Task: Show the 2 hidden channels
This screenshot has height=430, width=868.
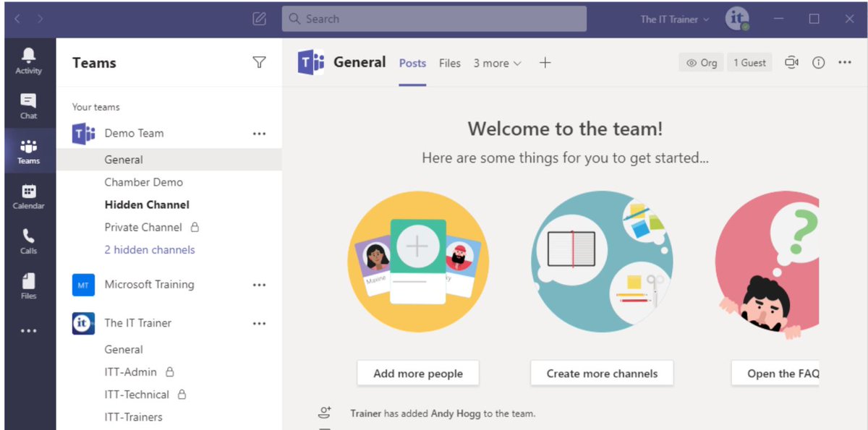Action: tap(149, 249)
